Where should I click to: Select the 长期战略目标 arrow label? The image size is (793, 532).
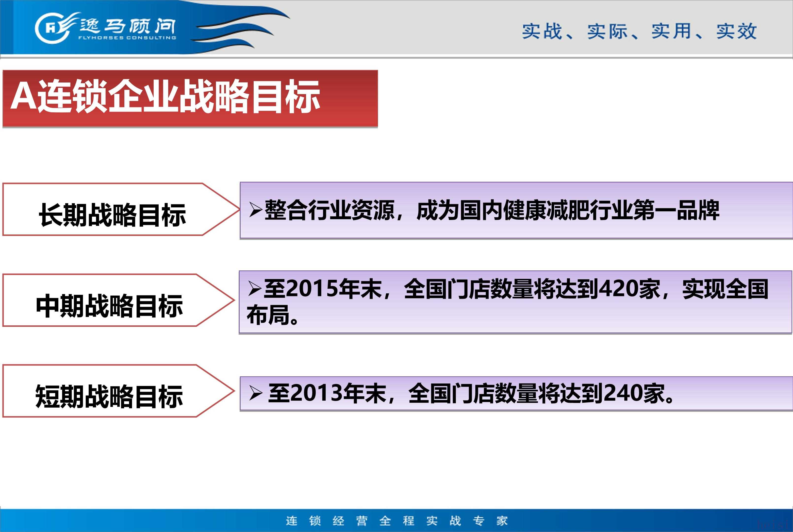click(x=121, y=209)
